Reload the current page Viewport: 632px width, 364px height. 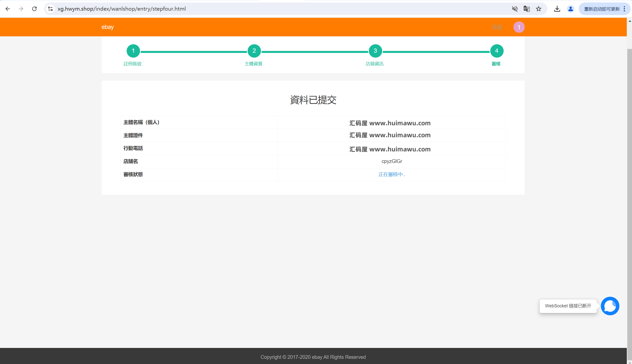click(x=34, y=9)
